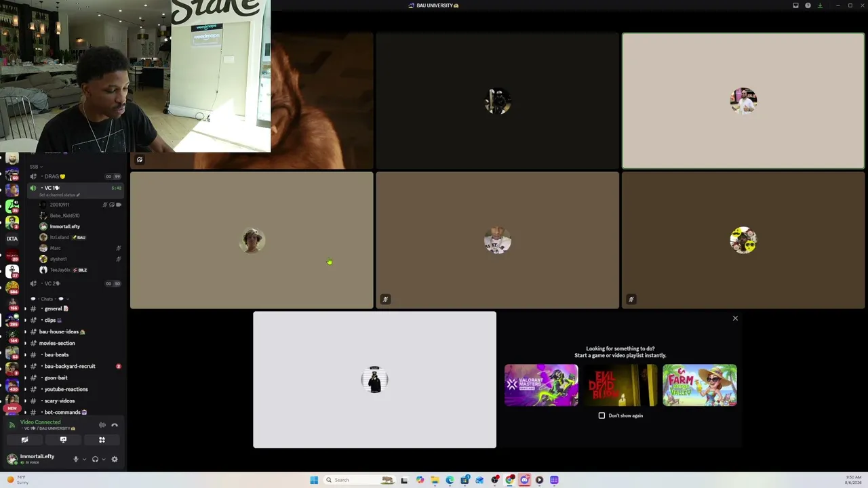The width and height of the screenshot is (868, 488).
Task: Expand thread arrow beside general channel
Action: coord(25,308)
